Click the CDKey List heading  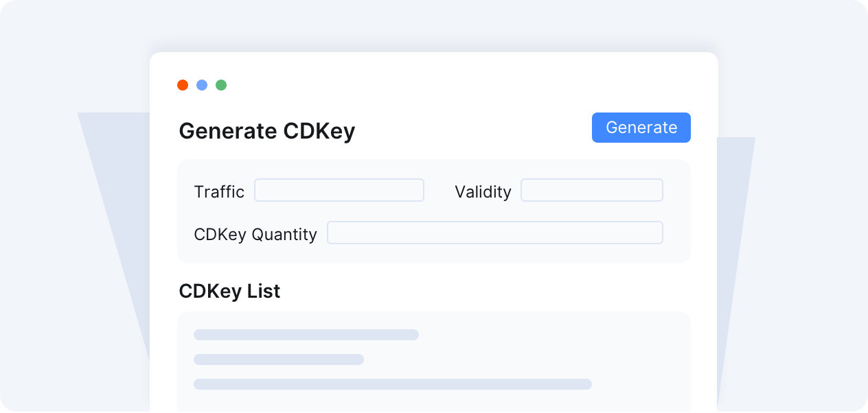click(x=229, y=291)
